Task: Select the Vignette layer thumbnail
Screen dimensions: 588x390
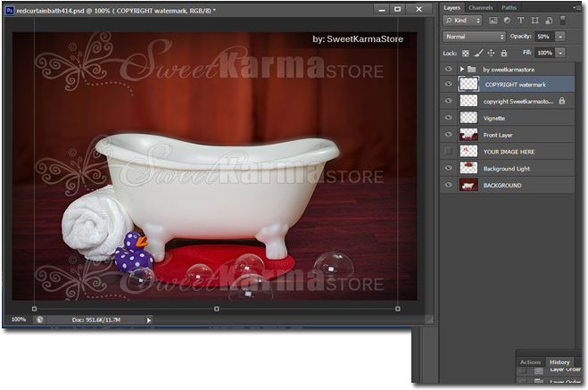Action: click(x=468, y=118)
